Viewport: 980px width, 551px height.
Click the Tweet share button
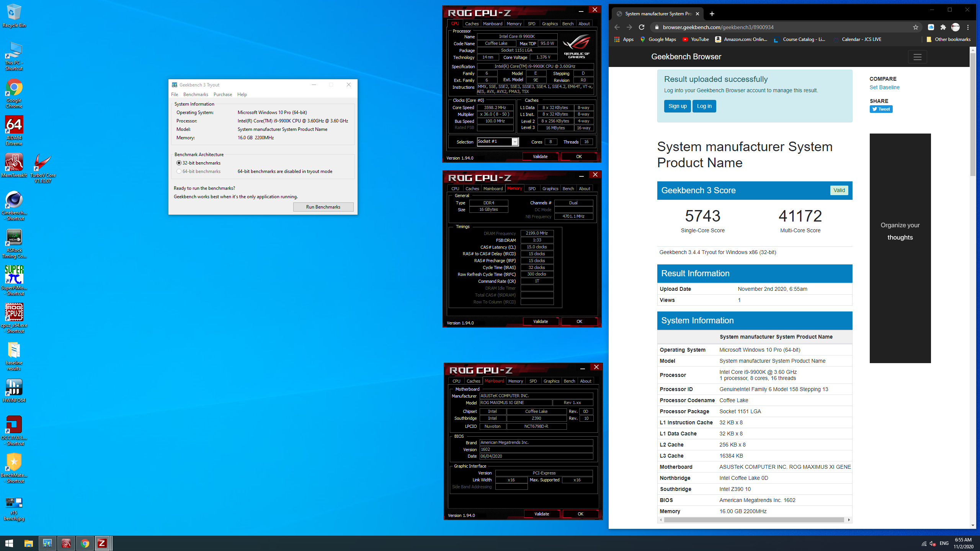click(881, 109)
